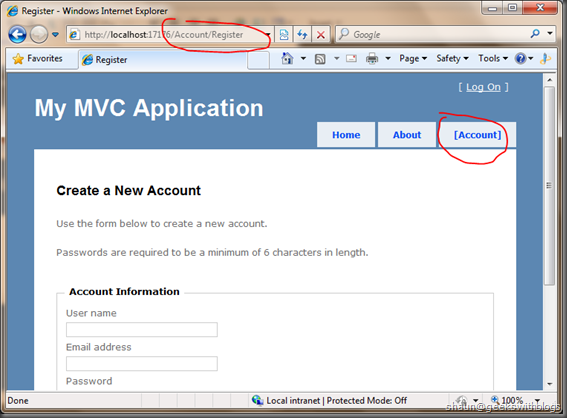Viewport: 567px width, 418px height.
Task: Click the Create a New Account heading
Action: point(128,191)
